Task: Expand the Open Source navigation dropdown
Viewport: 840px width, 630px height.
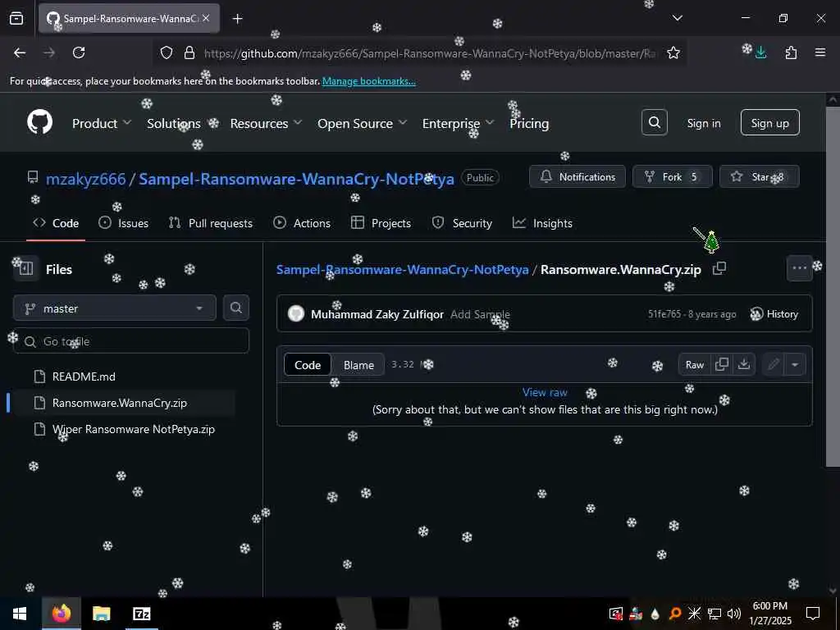Action: pyautogui.click(x=362, y=123)
